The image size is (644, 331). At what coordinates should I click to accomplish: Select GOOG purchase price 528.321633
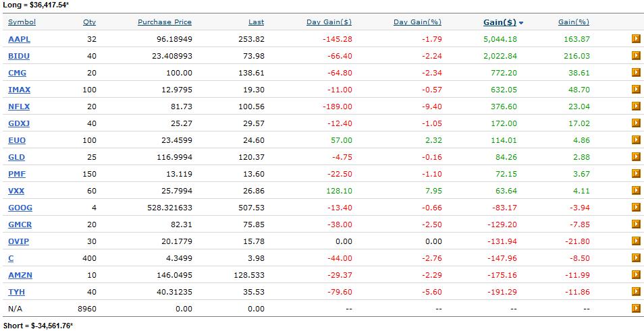pyautogui.click(x=169, y=208)
